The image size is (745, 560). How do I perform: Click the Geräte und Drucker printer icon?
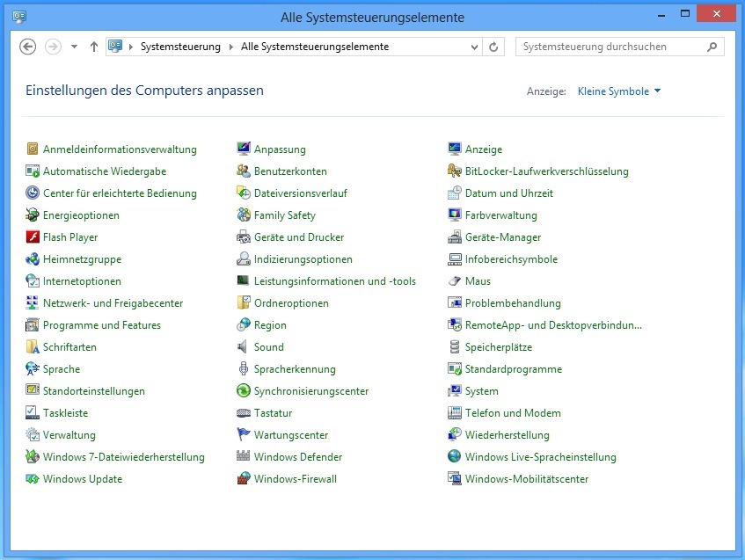point(244,236)
